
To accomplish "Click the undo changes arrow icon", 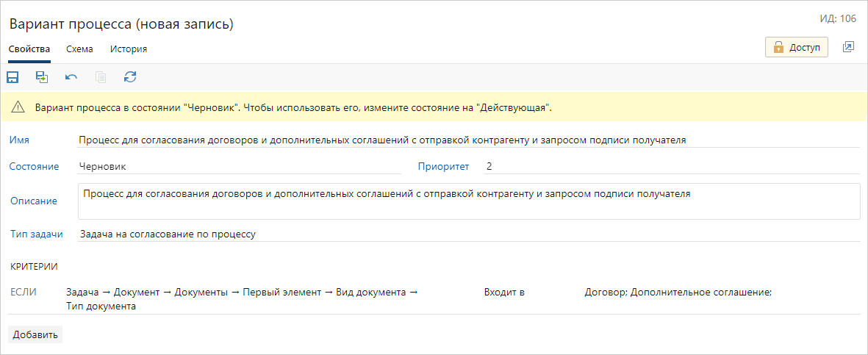I will point(71,77).
